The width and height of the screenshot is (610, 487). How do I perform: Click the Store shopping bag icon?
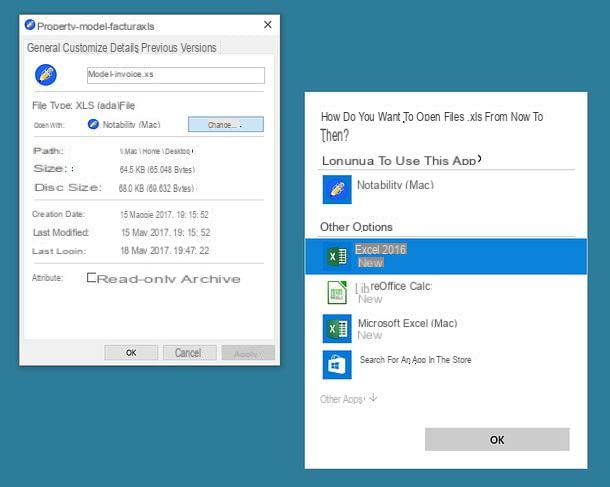coord(337,365)
